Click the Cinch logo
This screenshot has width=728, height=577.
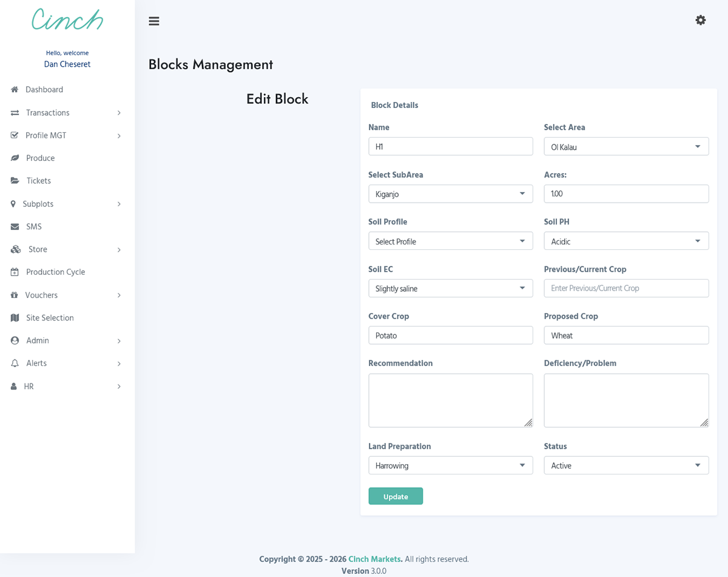click(67, 20)
